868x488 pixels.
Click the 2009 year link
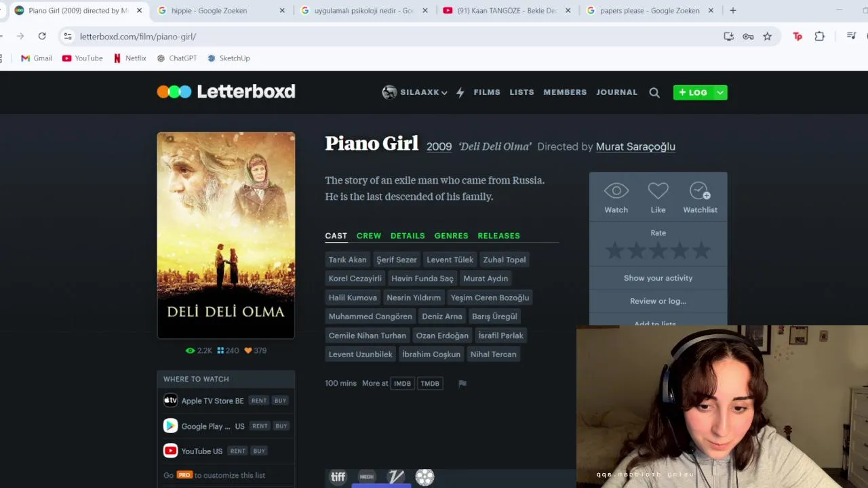[x=439, y=146]
